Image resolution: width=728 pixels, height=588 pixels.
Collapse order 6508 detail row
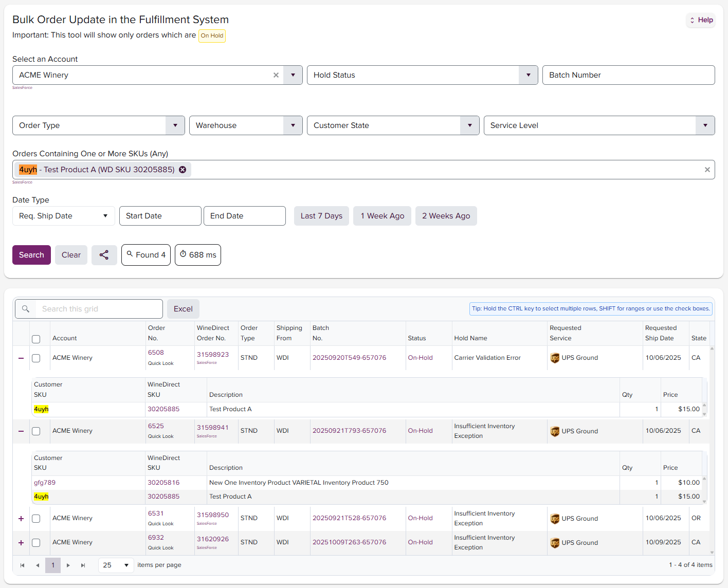[21, 358]
